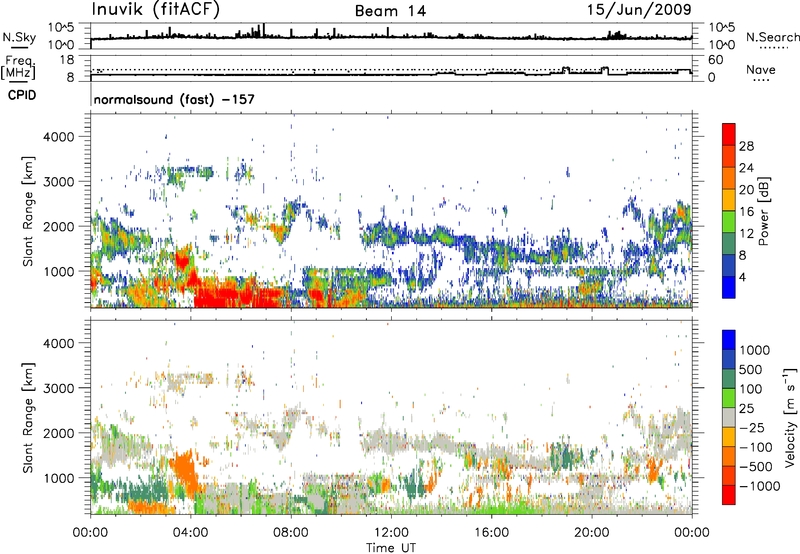Click the '60' Nave axis tick label
800x554 pixels.
715,60
